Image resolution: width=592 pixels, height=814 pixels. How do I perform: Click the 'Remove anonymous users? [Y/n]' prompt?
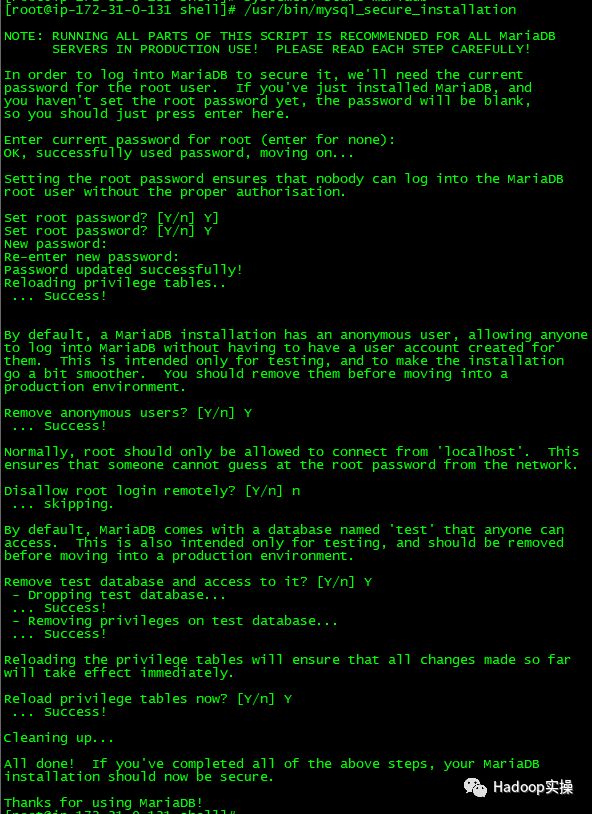[x=128, y=413]
